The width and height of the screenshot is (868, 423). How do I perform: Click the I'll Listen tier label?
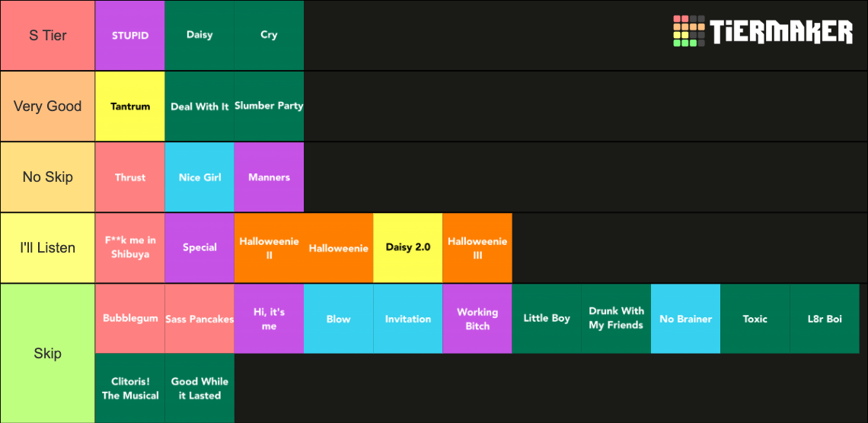(48, 248)
